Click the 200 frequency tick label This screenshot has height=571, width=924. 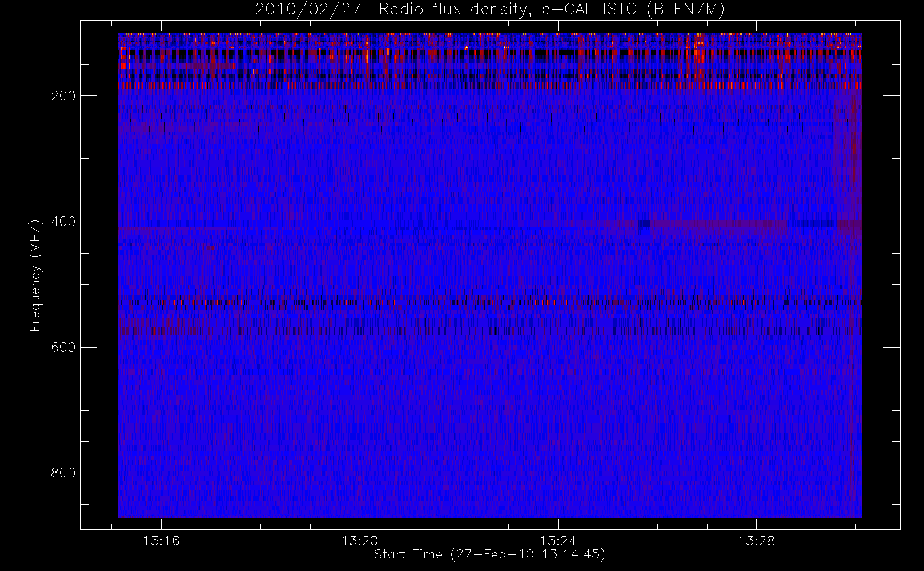tap(63, 96)
